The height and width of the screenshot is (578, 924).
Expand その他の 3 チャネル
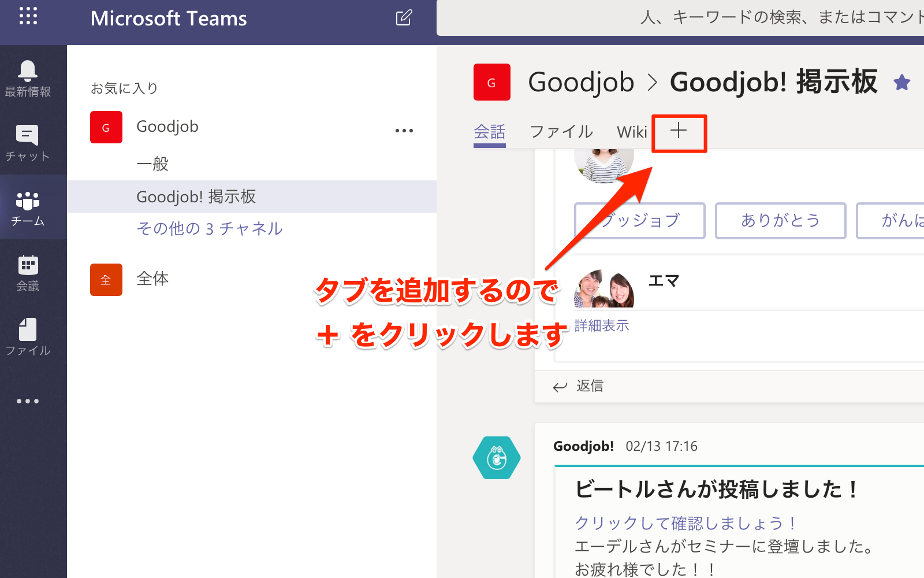210,229
